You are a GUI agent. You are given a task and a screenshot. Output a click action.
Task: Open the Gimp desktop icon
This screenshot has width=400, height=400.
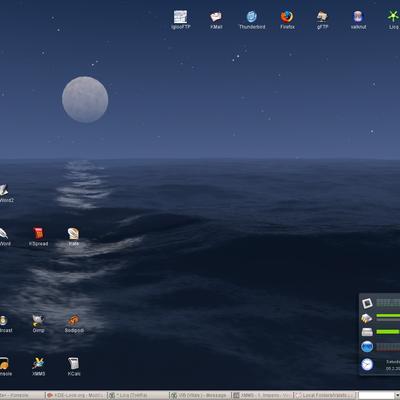(x=38, y=323)
